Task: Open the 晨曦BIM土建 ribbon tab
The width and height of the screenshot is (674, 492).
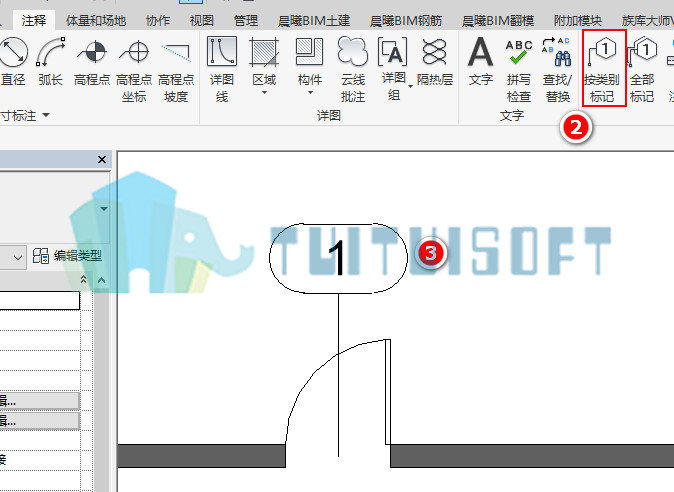Action: [x=314, y=20]
